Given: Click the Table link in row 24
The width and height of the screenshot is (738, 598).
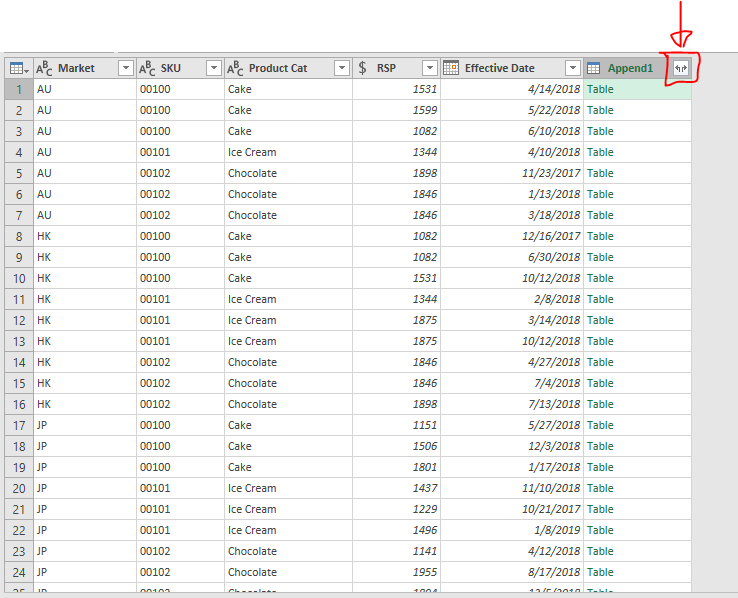Looking at the screenshot, I should (600, 572).
